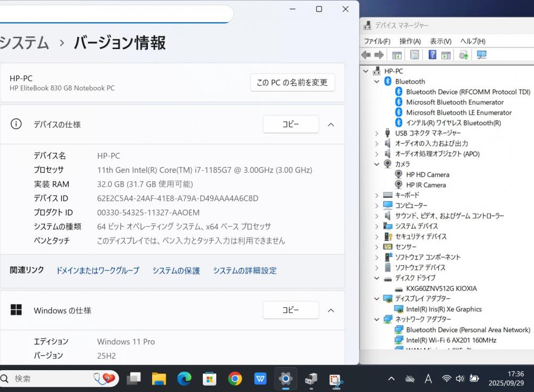The height and width of the screenshot is (392, 534).
Task: Click the Properties icon in Device Manager toolbar
Action: [414, 55]
